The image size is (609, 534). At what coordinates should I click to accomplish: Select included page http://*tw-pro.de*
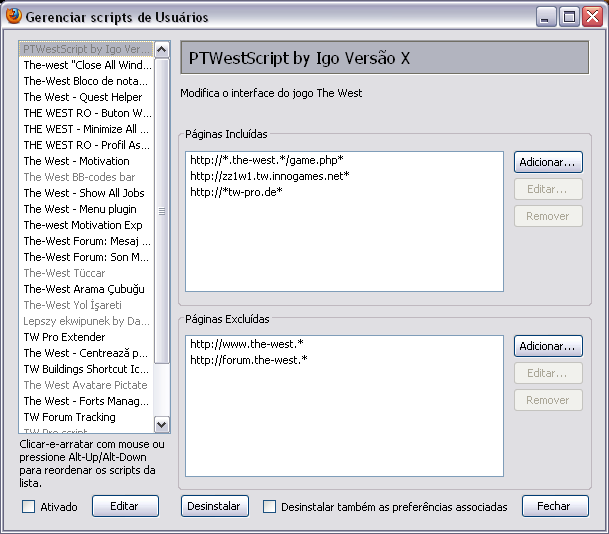(344, 192)
